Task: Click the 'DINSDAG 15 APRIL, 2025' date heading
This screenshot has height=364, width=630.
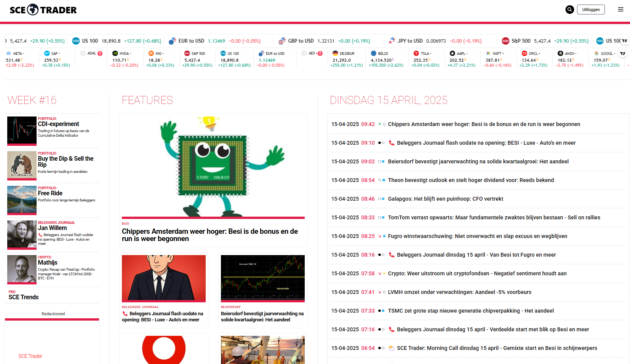Action: tap(389, 100)
